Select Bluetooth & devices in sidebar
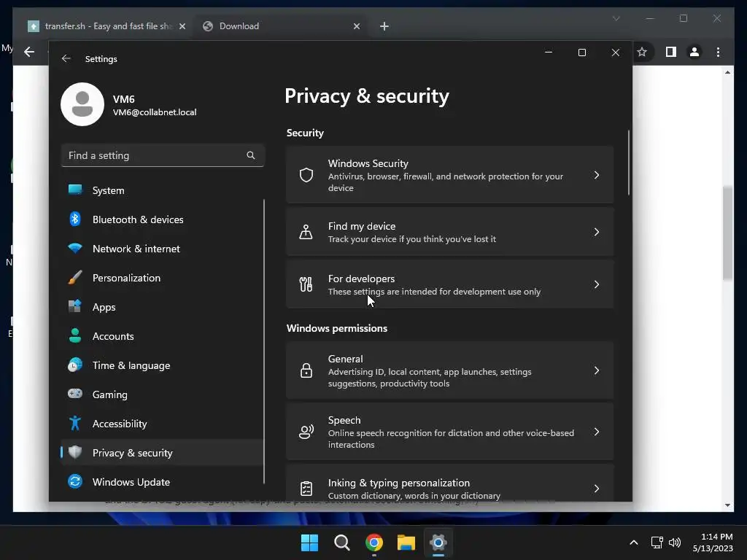This screenshot has width=747, height=560. [162, 219]
